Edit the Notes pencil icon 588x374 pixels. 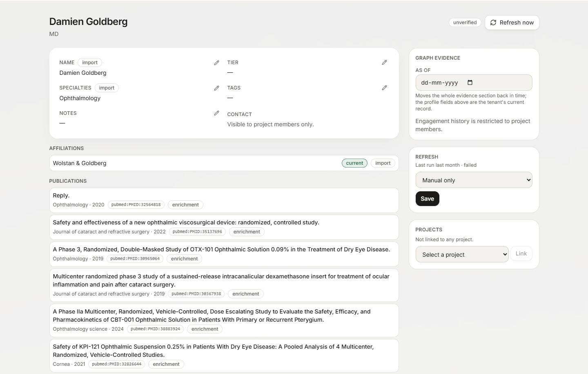pos(216,113)
